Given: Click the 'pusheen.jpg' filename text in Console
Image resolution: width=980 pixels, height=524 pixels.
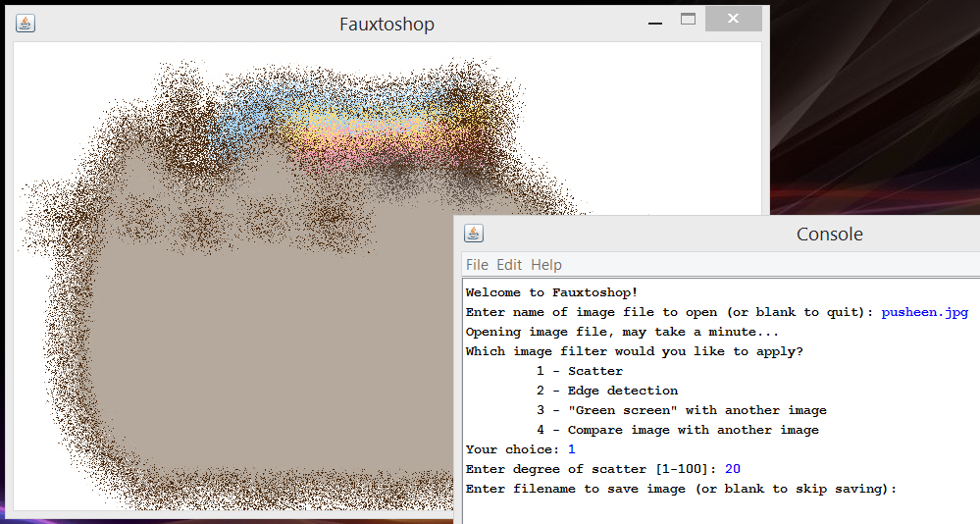Looking at the screenshot, I should pyautogui.click(x=924, y=312).
